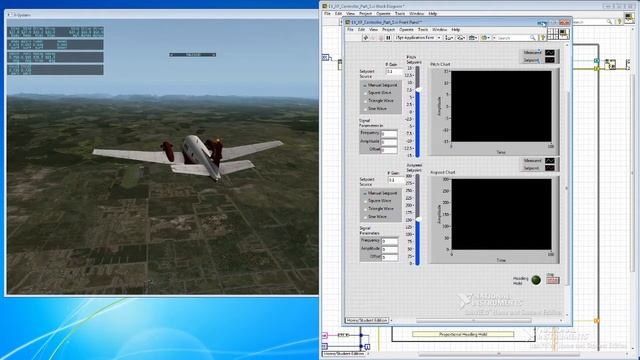
Task: Toggle the Heading Hold round LED button
Action: point(536,280)
